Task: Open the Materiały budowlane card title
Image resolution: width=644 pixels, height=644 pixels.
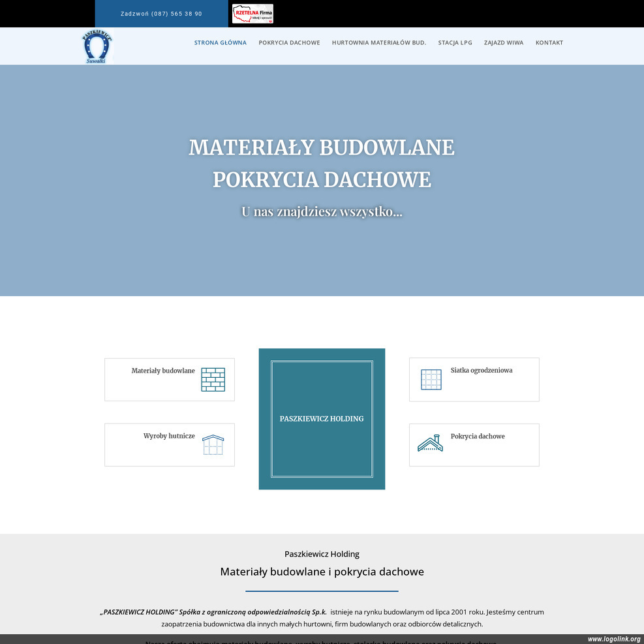Action: [163, 371]
